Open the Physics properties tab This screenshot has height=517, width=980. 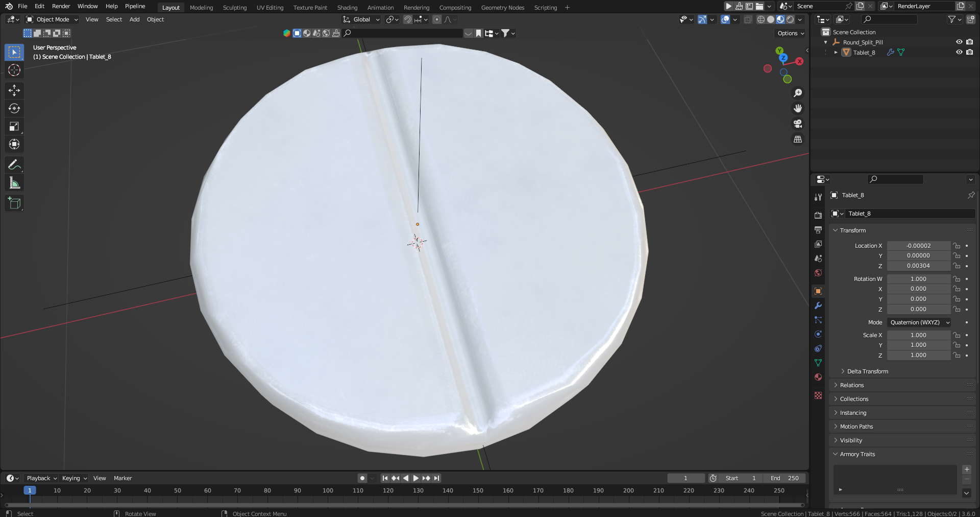(x=818, y=334)
